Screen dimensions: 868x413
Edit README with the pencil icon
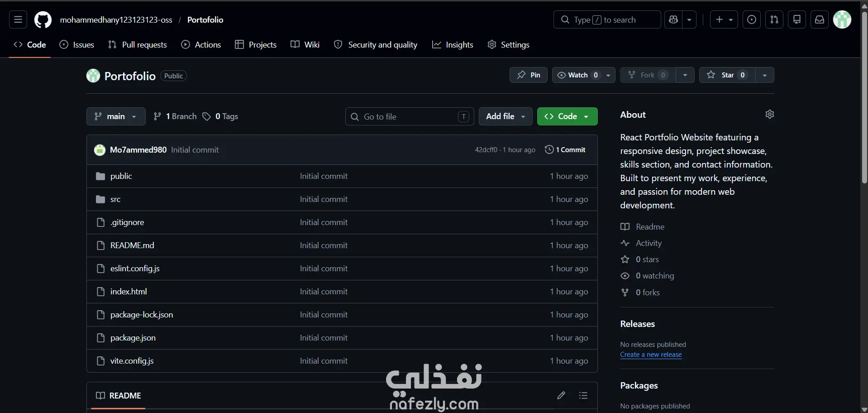[561, 396]
